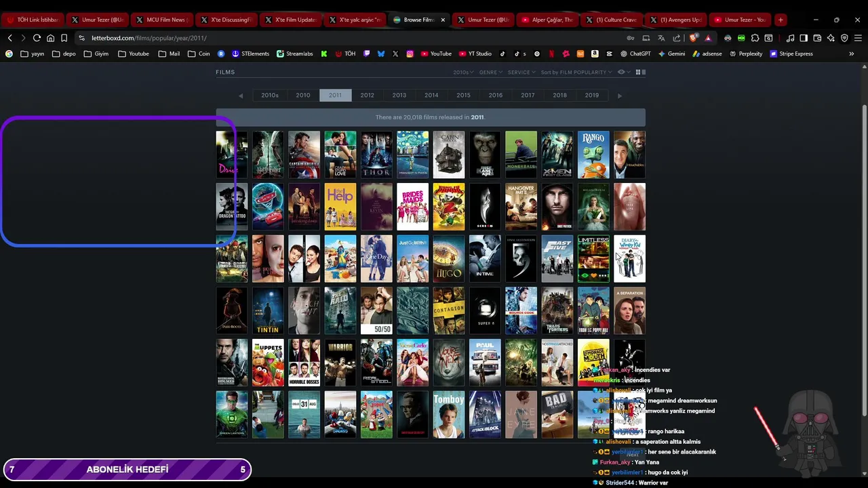
Task: Switch films to large grid view
Action: point(638,72)
